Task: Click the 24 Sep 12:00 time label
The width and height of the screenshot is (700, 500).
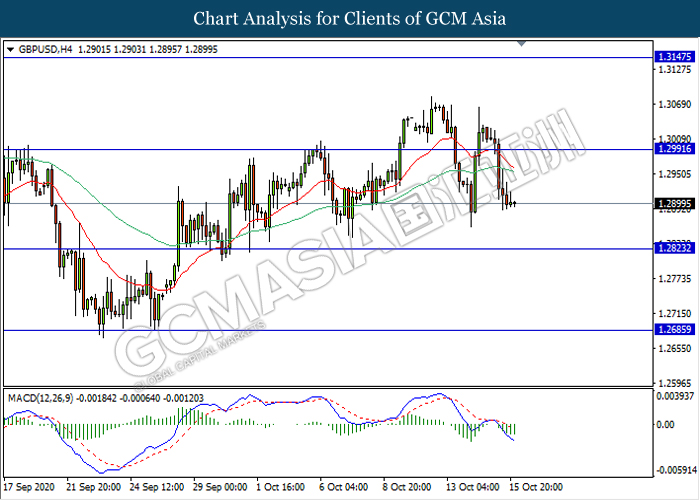Action: 157,487
